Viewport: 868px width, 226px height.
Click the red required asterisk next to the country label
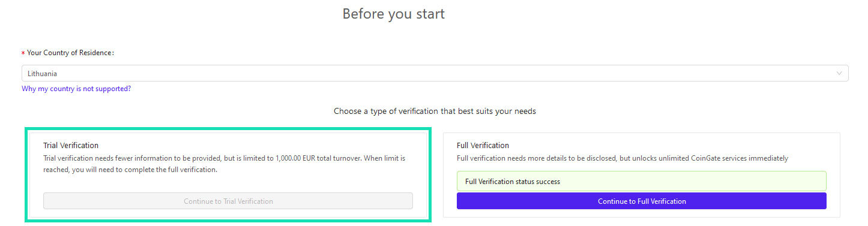click(23, 53)
